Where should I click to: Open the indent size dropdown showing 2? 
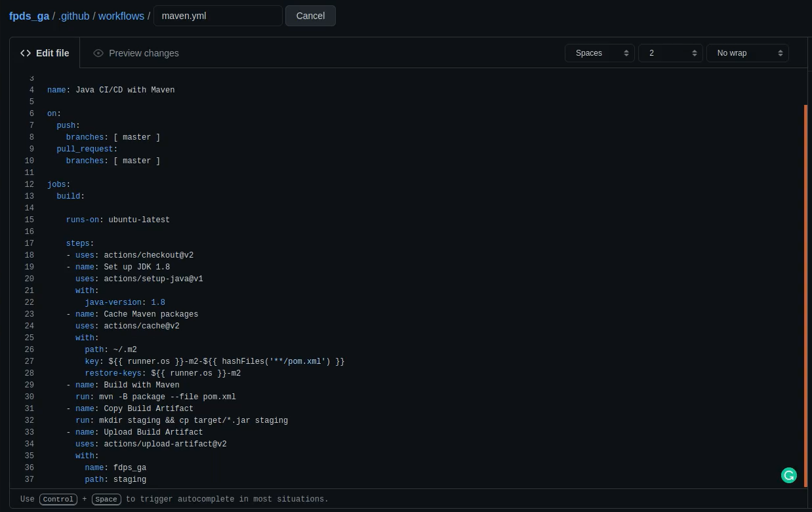click(670, 53)
